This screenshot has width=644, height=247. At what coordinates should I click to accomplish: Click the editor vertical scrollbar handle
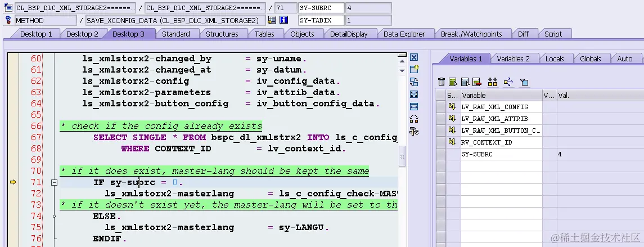click(403, 156)
